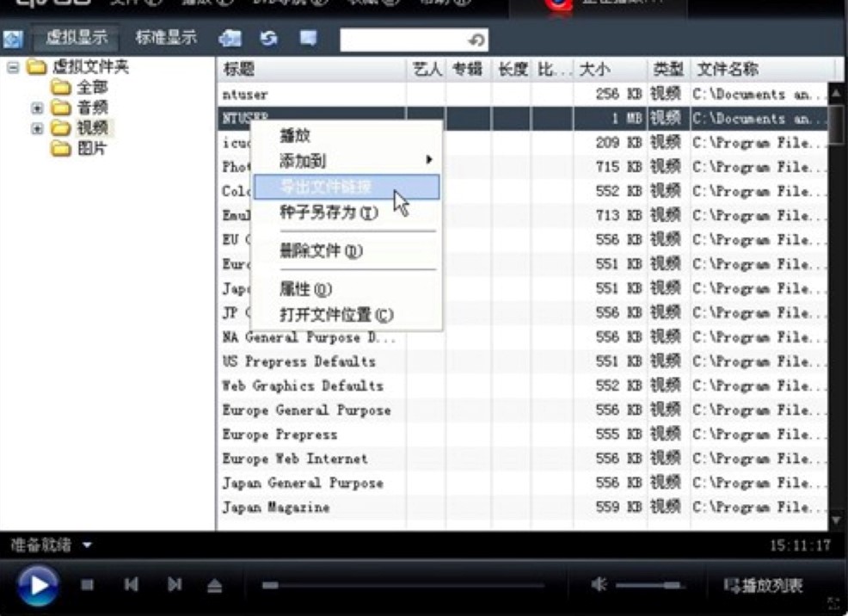The height and width of the screenshot is (616, 848).
Task: Click the volume slider track
Action: tap(649, 586)
